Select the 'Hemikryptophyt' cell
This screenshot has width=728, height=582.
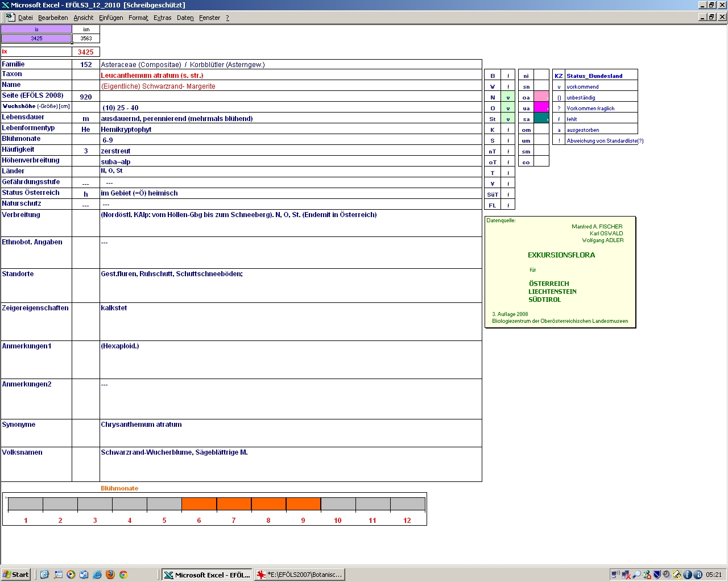click(x=291, y=129)
